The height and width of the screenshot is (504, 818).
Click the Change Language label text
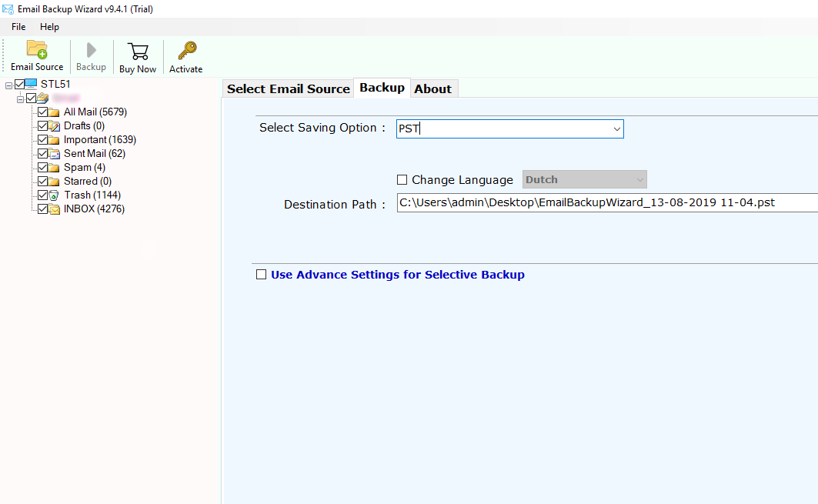point(462,180)
